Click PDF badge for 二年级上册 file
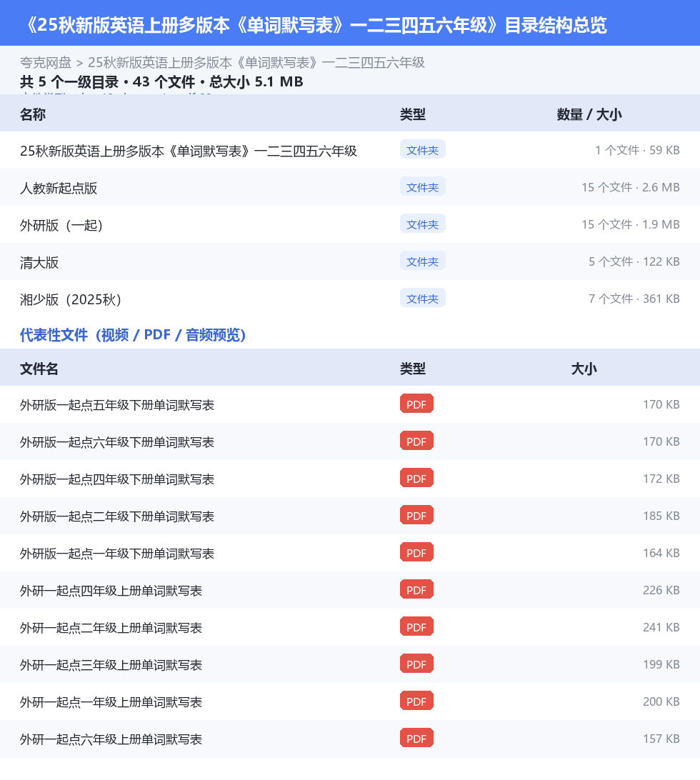The height and width of the screenshot is (780, 700). point(416,627)
